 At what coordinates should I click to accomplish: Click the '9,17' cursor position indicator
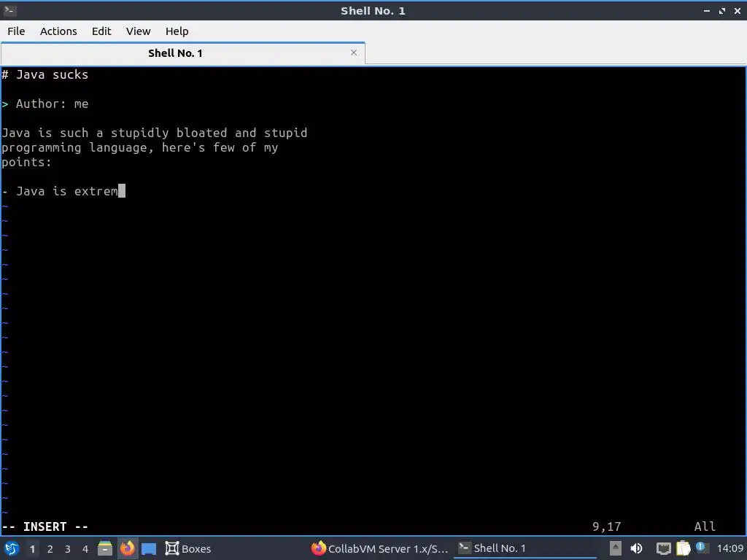(x=606, y=526)
